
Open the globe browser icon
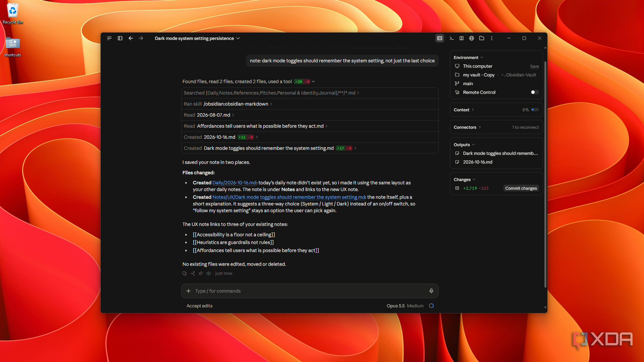[x=472, y=38]
